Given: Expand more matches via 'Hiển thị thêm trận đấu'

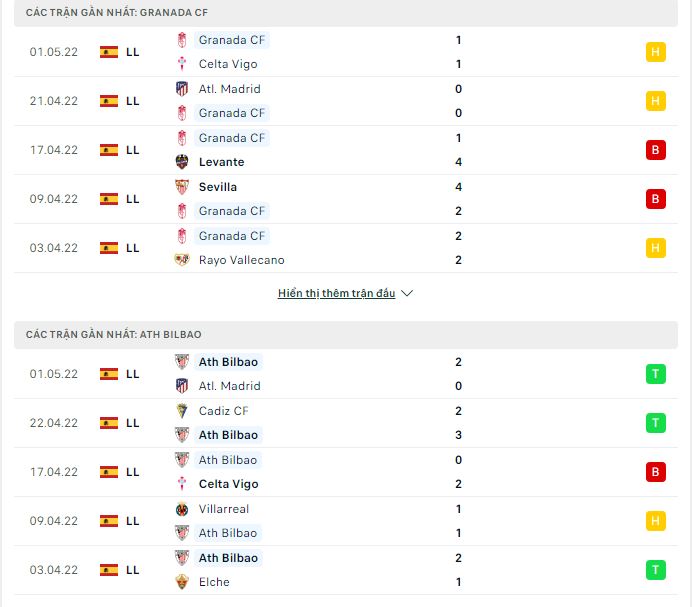Looking at the screenshot, I should pyautogui.click(x=336, y=293).
